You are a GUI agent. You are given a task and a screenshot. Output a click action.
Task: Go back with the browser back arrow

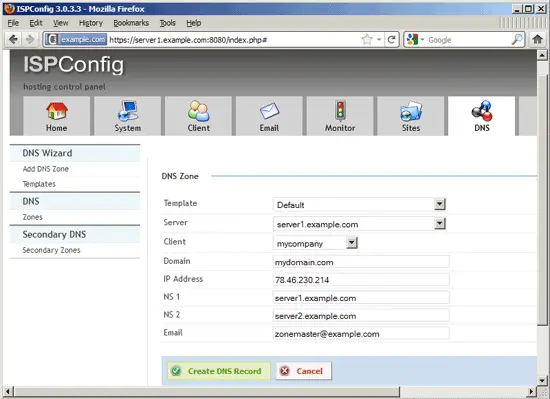coord(13,39)
